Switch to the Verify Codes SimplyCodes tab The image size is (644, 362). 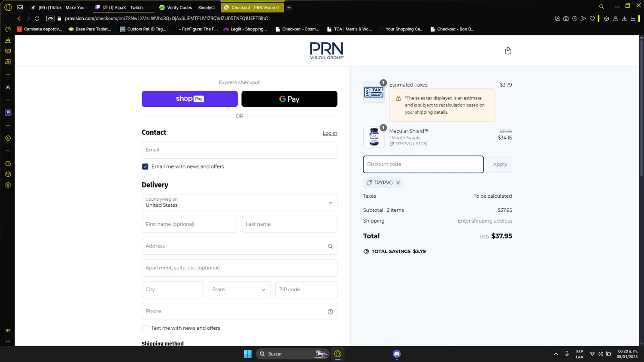[x=188, y=7]
